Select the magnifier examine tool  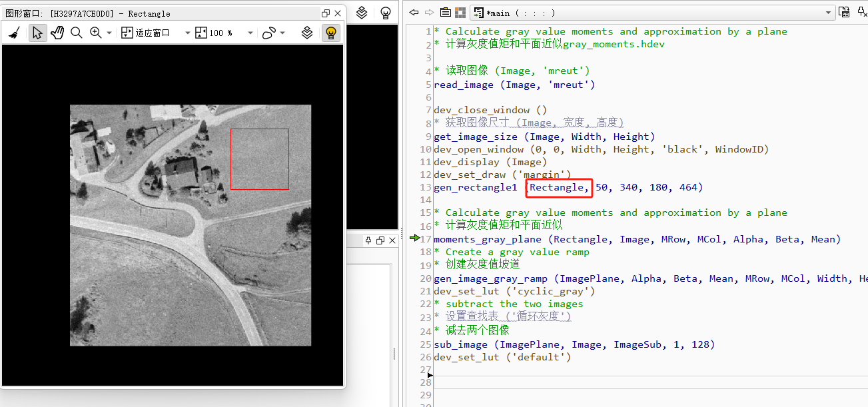pos(76,32)
